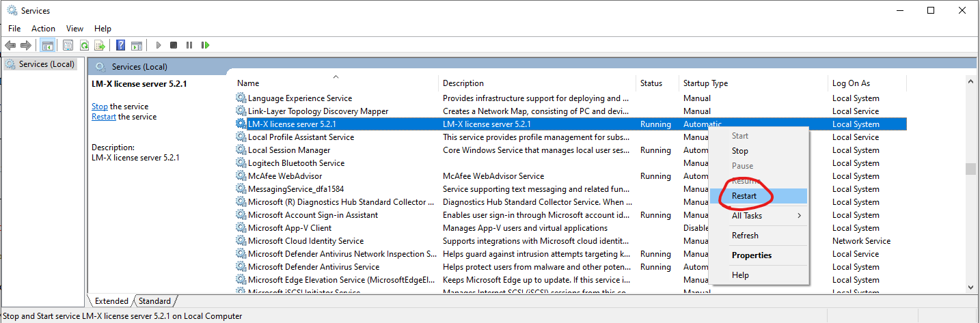This screenshot has width=980, height=323.
Task: Click the 'Restart' the service link
Action: [104, 117]
